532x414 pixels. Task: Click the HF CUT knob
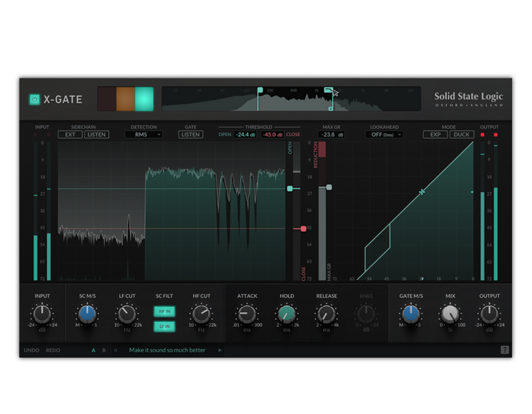coord(201,314)
